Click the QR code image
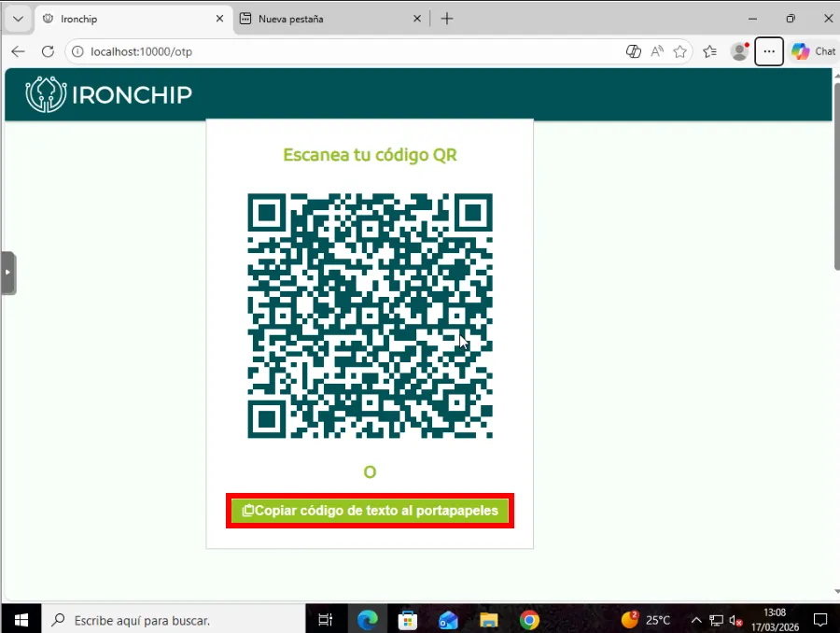The image size is (840, 633). click(x=370, y=316)
